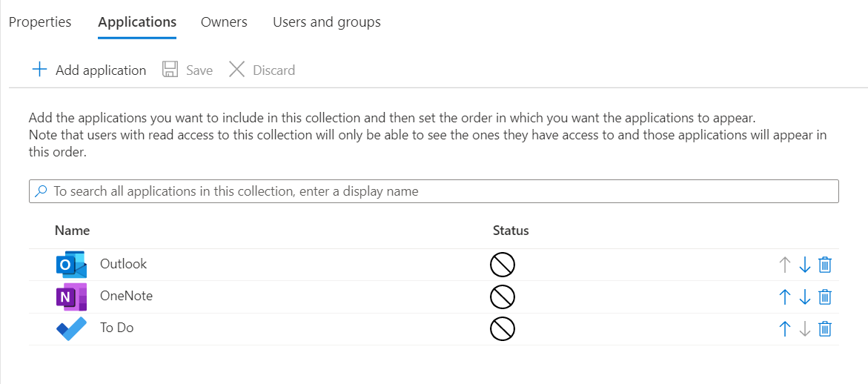Click the Save label in toolbar
Viewport: 868px width, 384px height.
(x=199, y=70)
